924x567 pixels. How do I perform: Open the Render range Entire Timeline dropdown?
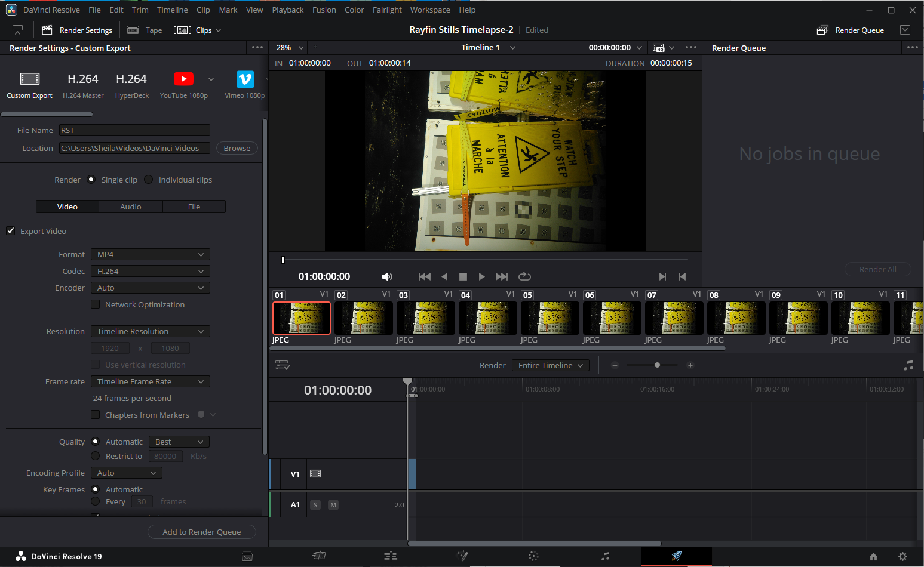tap(550, 365)
